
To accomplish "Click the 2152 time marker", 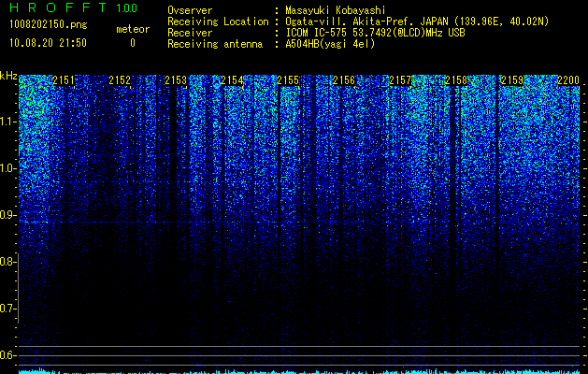I will coord(120,80).
